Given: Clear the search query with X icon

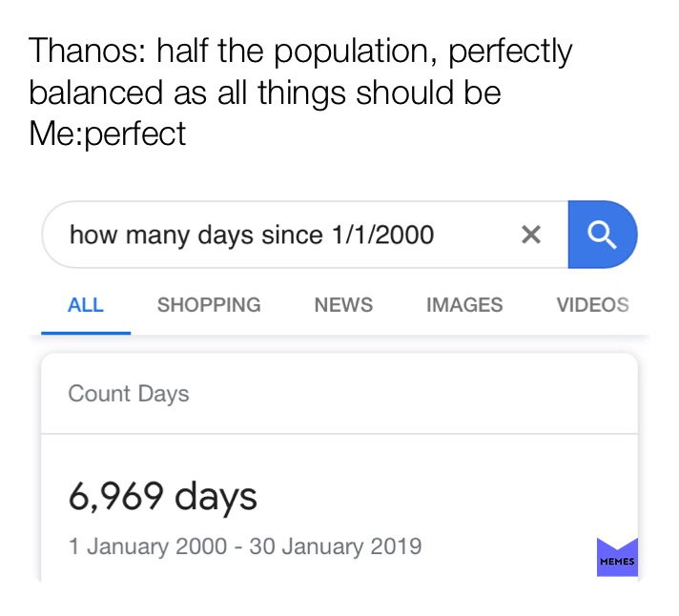Looking at the screenshot, I should point(531,235).
